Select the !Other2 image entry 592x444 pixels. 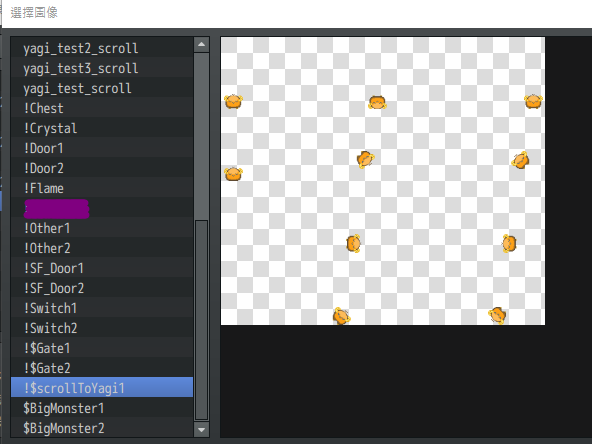click(x=102, y=248)
